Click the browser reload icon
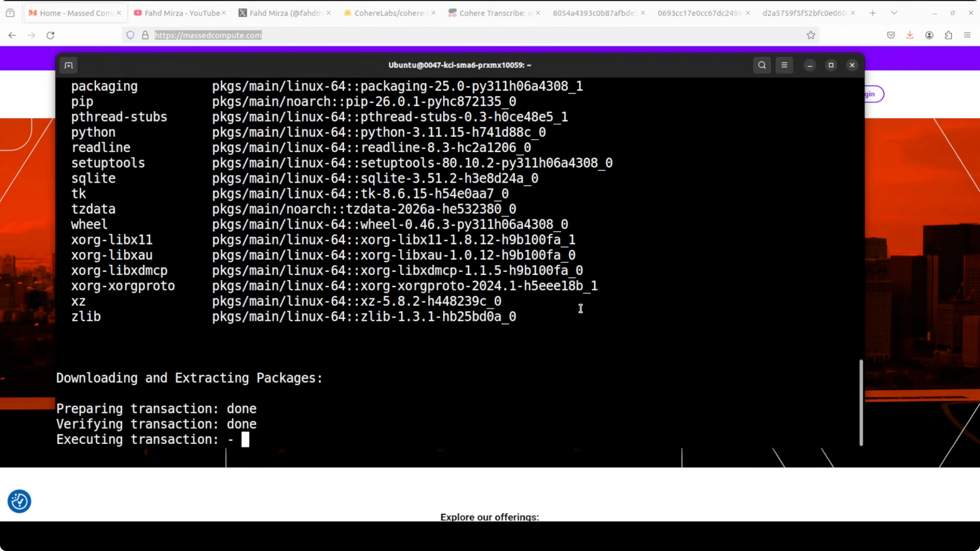The height and width of the screenshot is (551, 980). coord(50,35)
